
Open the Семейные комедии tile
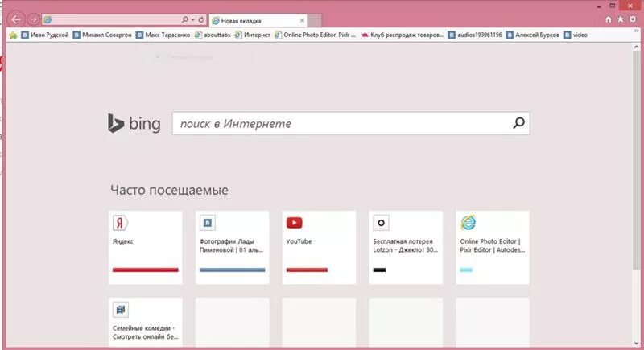pyautogui.click(x=146, y=323)
